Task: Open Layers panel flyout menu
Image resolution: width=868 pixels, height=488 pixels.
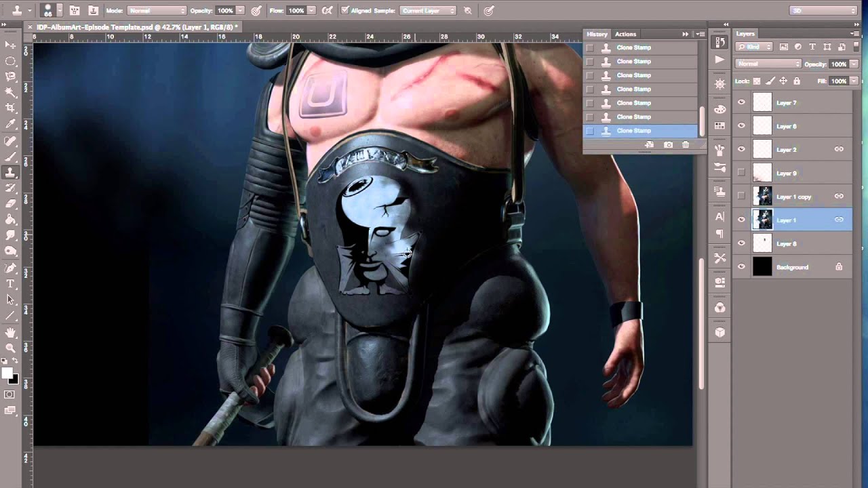Action: tap(856, 33)
